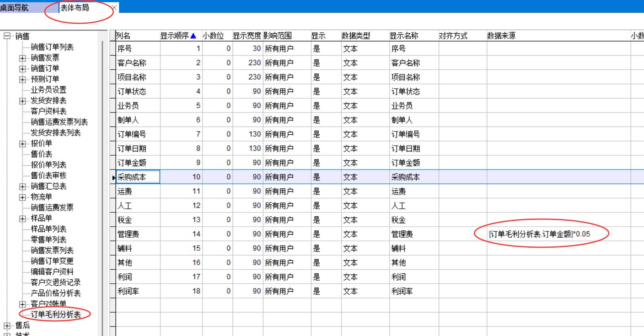
Task: Close the 表体布局 tab
Action: tap(114, 8)
